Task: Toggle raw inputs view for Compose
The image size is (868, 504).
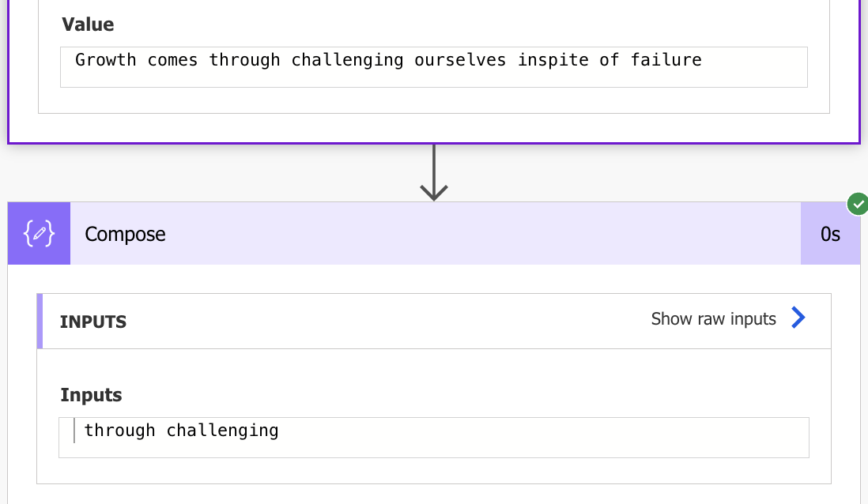Action: [713, 318]
